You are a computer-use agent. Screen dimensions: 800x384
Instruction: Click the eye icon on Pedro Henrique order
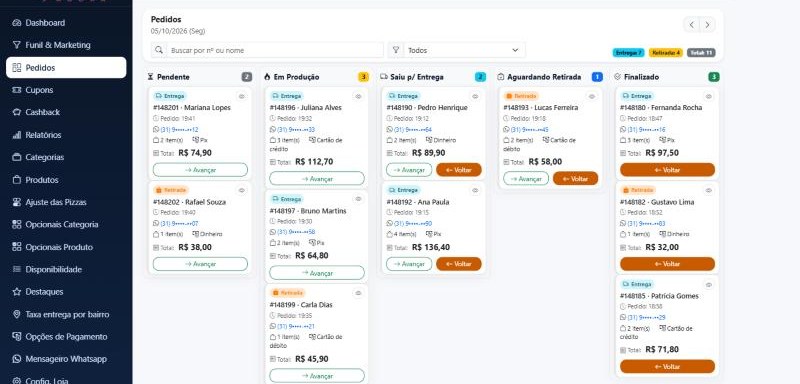475,96
